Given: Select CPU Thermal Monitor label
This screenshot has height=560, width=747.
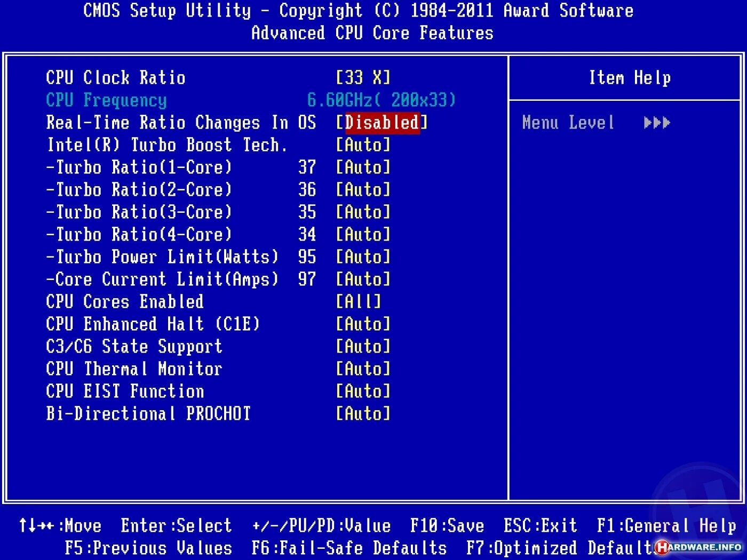Looking at the screenshot, I should tap(134, 369).
